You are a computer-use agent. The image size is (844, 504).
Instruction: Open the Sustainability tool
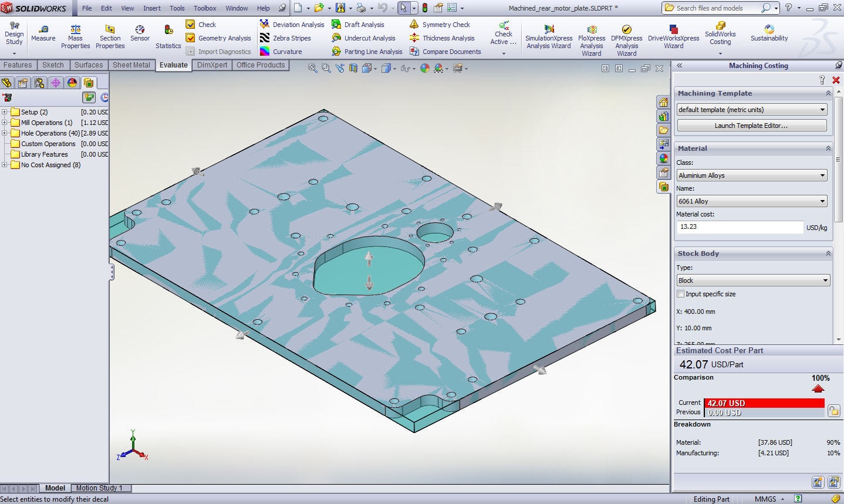tap(769, 29)
